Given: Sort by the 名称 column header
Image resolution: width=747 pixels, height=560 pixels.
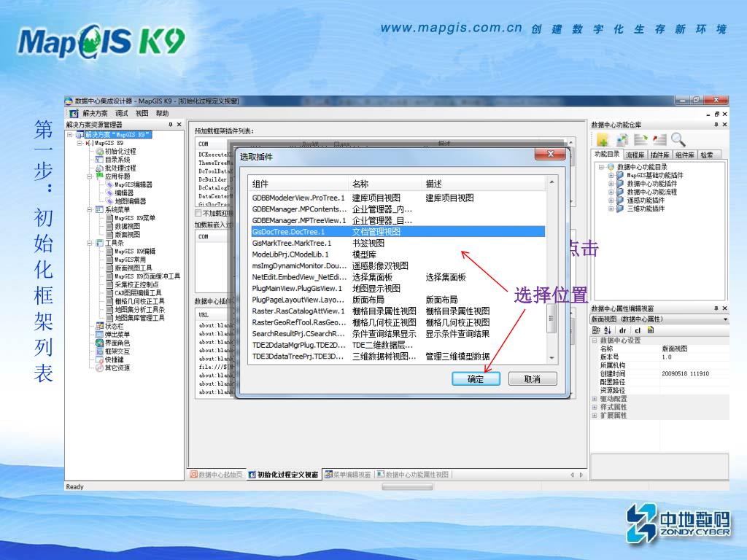Looking at the screenshot, I should click(x=385, y=184).
